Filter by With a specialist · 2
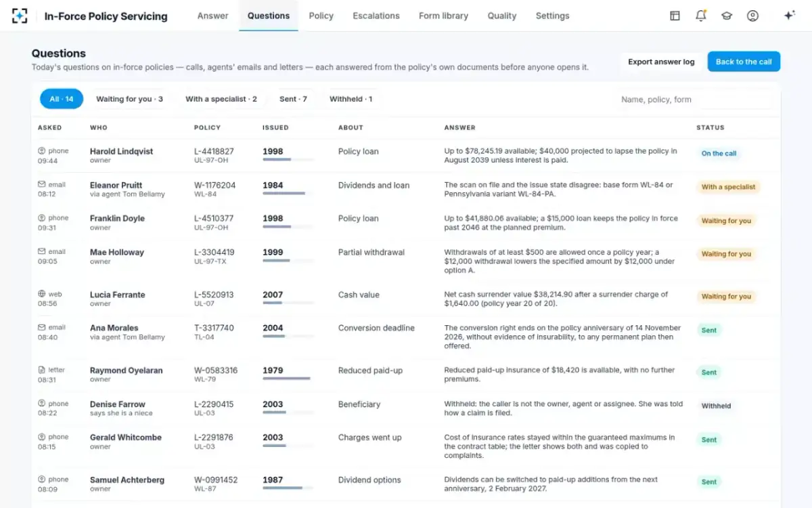The height and width of the screenshot is (508, 812). 221,99
